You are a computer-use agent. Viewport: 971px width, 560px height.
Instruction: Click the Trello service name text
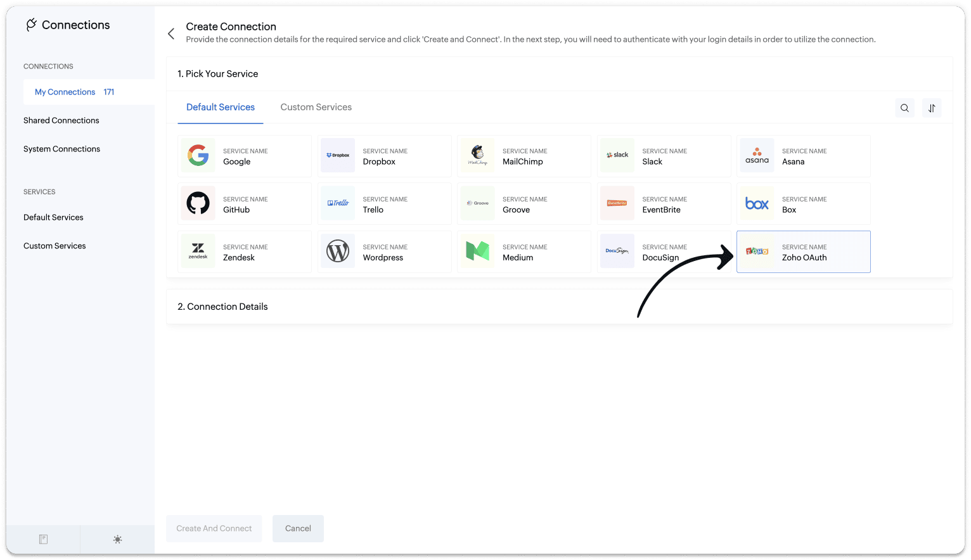click(373, 210)
